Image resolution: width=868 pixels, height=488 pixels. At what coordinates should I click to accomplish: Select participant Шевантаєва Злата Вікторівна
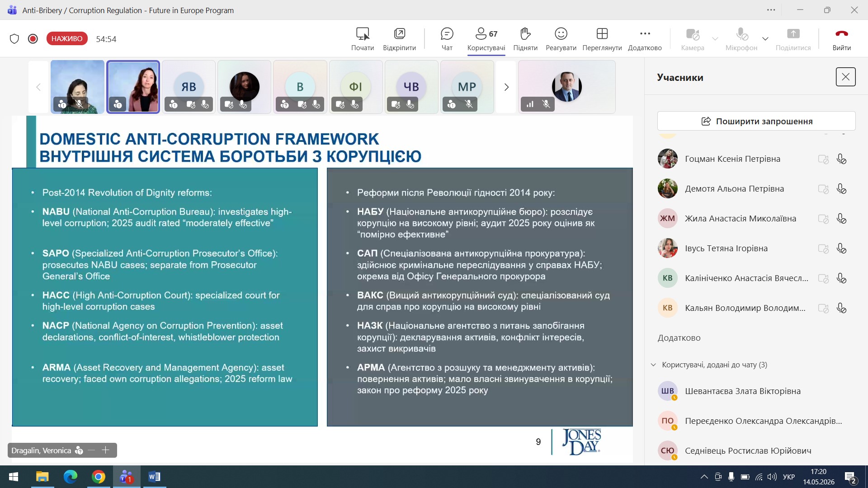pos(756,391)
